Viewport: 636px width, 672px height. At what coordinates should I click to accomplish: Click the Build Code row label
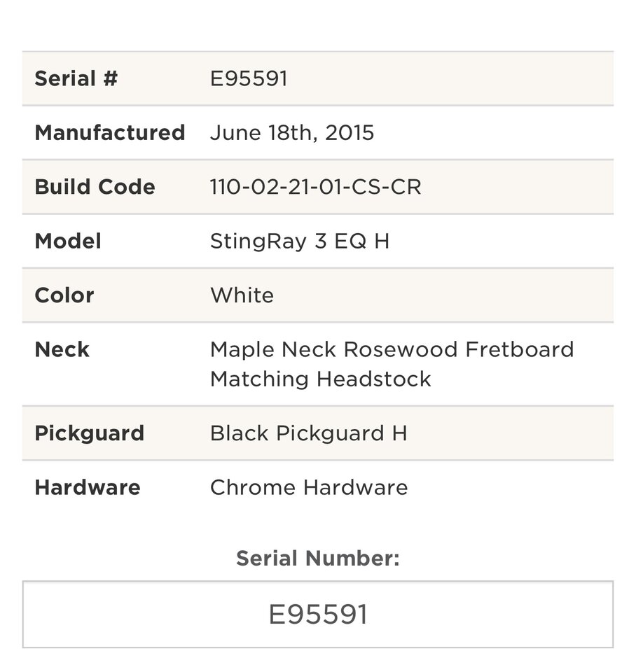95,187
